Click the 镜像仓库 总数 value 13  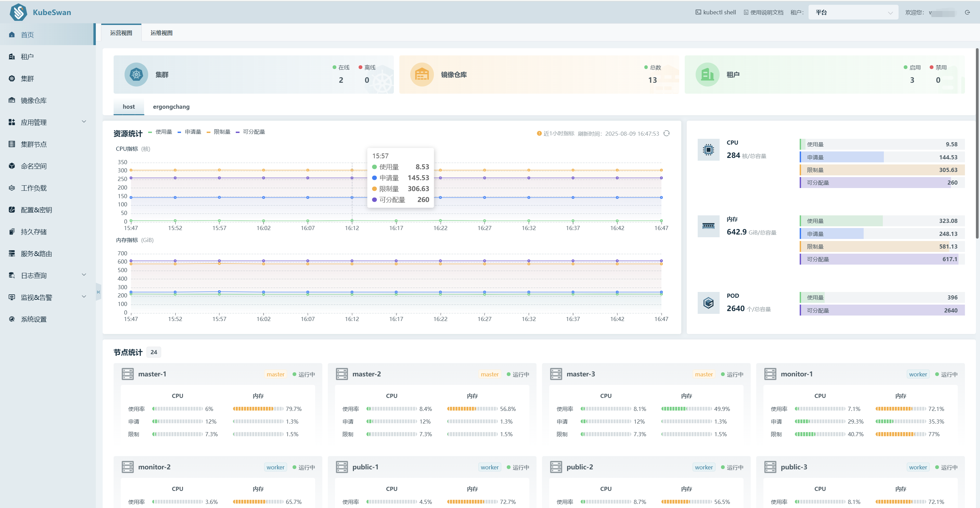point(653,80)
